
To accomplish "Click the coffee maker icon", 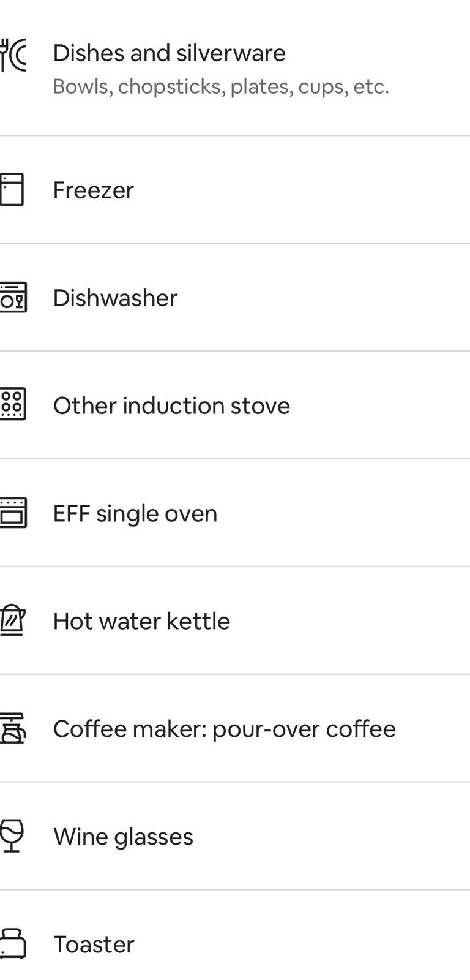I will click(x=12, y=728).
